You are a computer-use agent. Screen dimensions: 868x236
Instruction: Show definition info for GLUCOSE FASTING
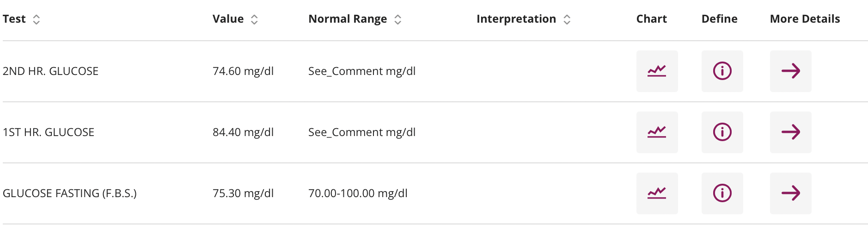tap(722, 193)
